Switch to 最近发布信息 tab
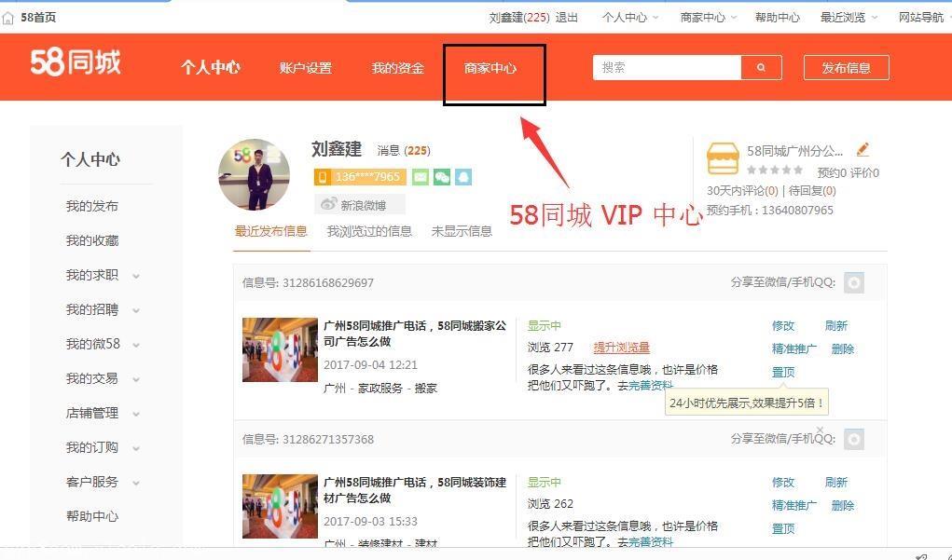The width and height of the screenshot is (952, 560). [x=270, y=231]
